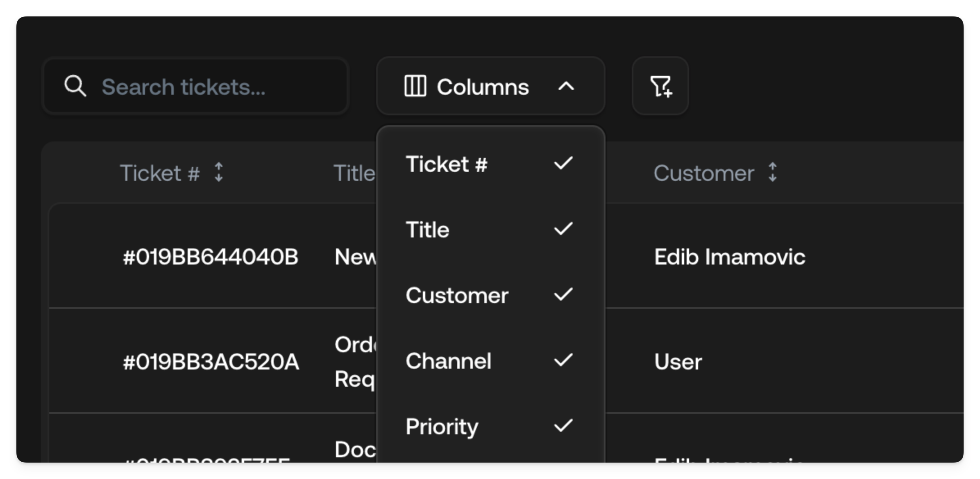Click the checkmark beside Channel
The image size is (980, 479).
click(563, 360)
